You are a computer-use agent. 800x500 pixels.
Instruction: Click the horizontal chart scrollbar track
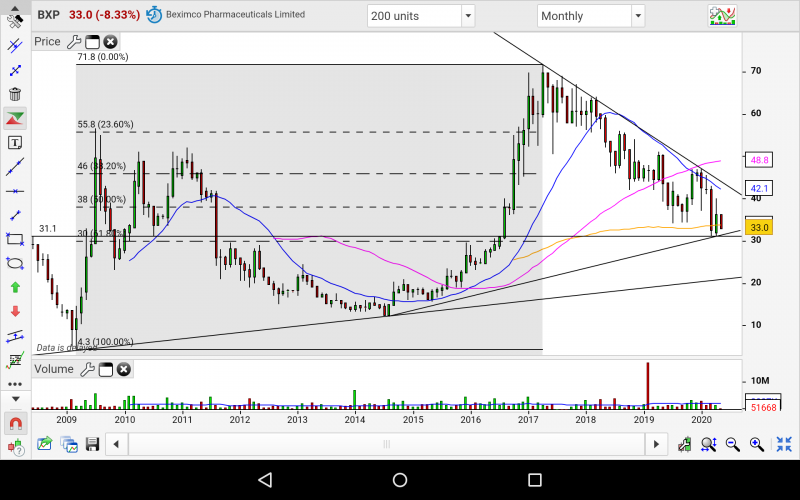(400, 445)
